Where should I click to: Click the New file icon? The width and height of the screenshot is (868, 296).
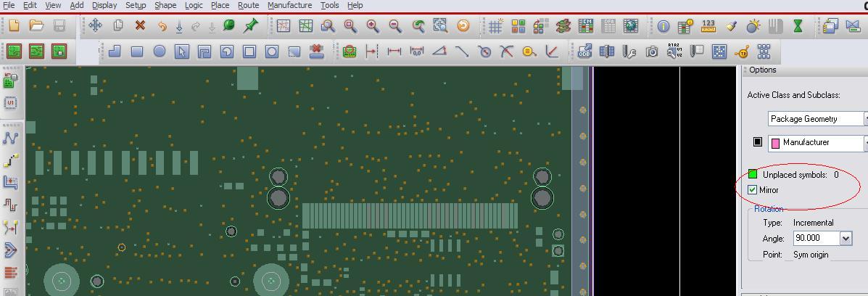[14, 25]
